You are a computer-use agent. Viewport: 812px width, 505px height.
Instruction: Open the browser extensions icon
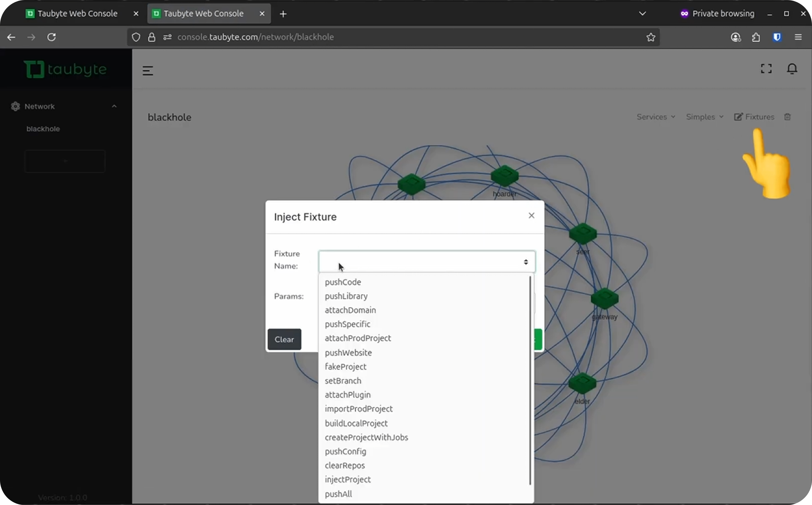(756, 37)
